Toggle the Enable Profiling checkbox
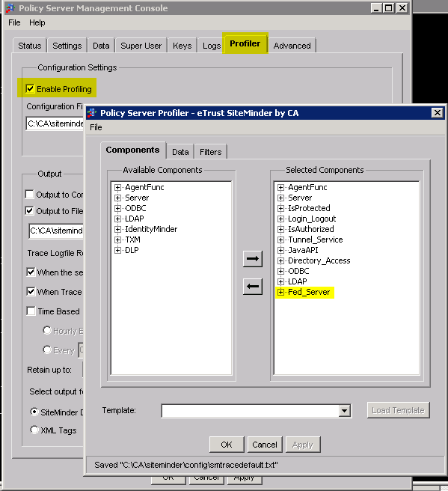448x491 pixels. pyautogui.click(x=30, y=89)
